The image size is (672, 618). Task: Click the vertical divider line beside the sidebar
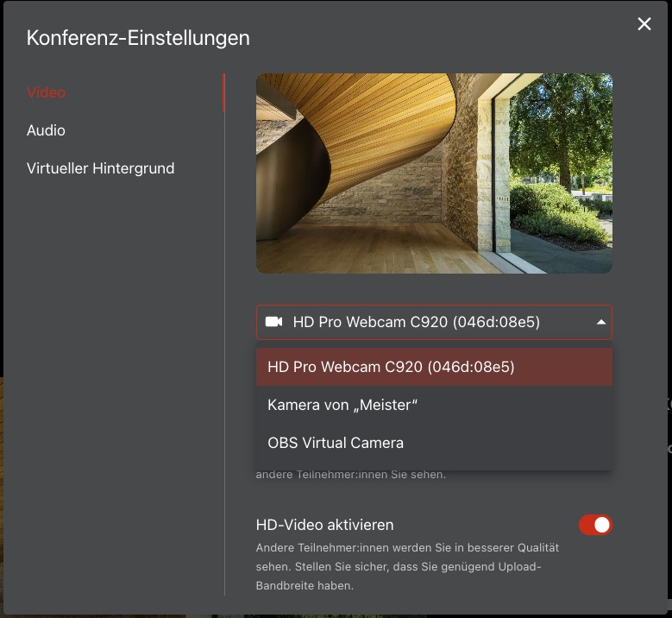pyautogui.click(x=224, y=345)
